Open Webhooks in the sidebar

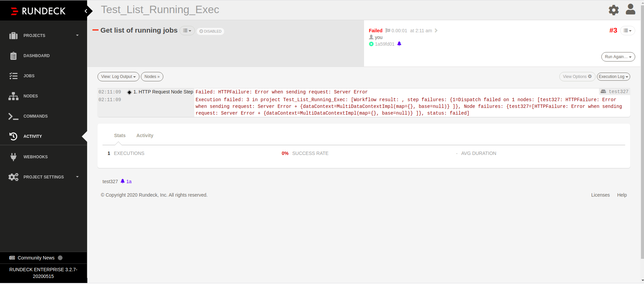coord(36,157)
